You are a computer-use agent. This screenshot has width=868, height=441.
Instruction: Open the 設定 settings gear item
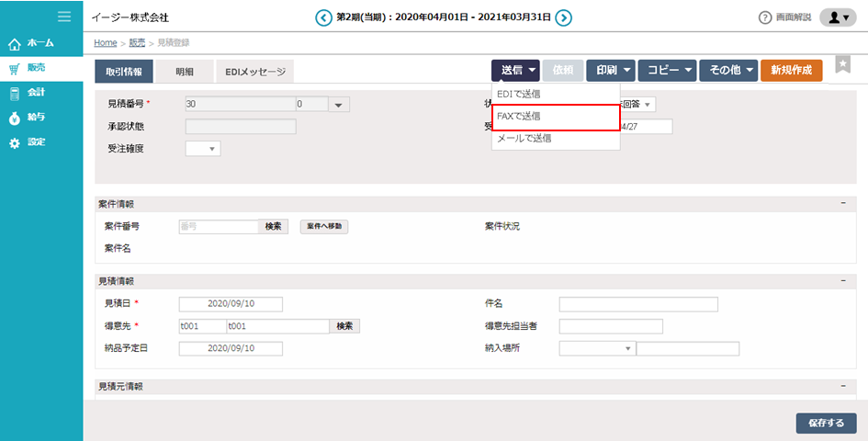pyautogui.click(x=36, y=142)
